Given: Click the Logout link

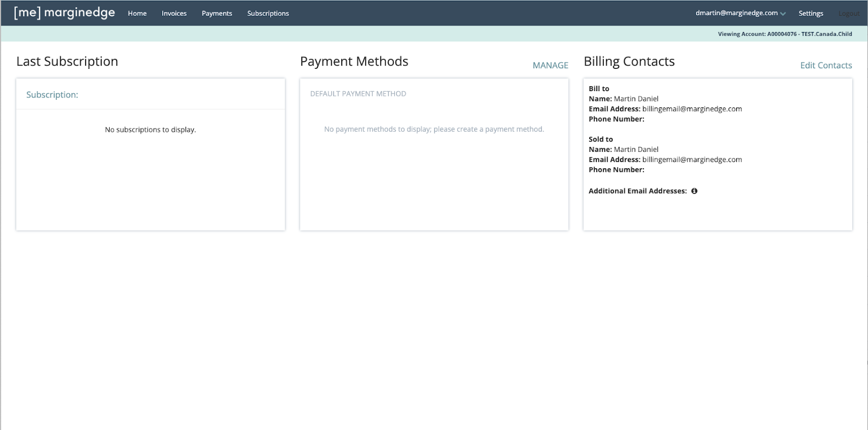Looking at the screenshot, I should (x=848, y=13).
